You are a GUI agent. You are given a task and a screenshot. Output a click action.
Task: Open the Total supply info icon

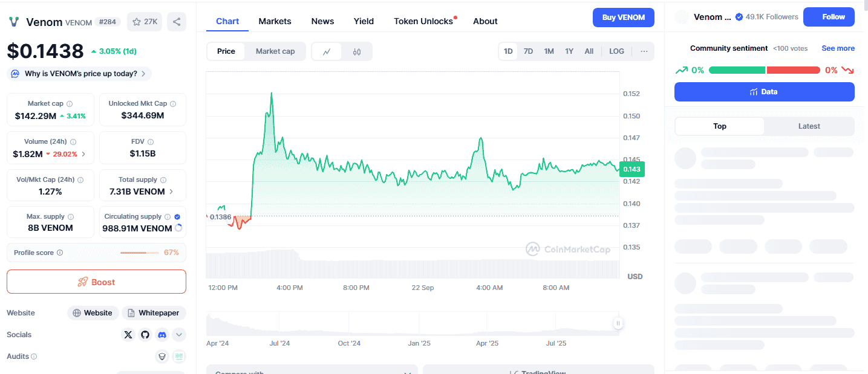tap(163, 180)
